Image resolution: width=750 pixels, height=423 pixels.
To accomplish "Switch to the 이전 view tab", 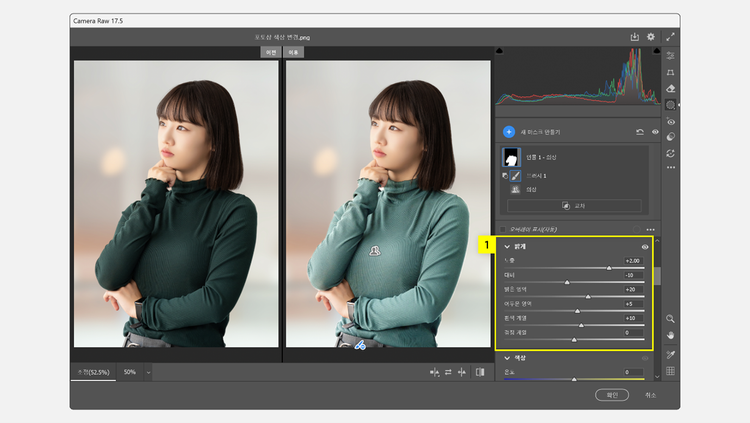I will click(x=270, y=52).
